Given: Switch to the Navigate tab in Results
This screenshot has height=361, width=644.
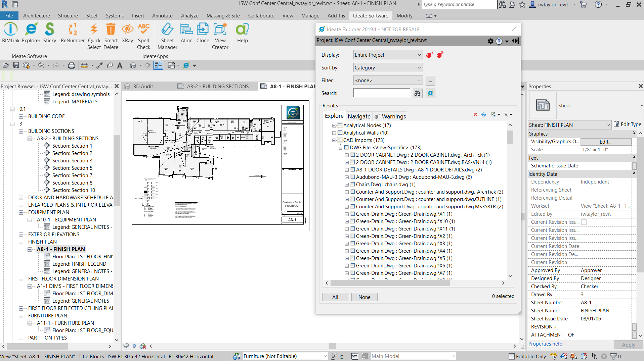Looking at the screenshot, I should 359,116.
